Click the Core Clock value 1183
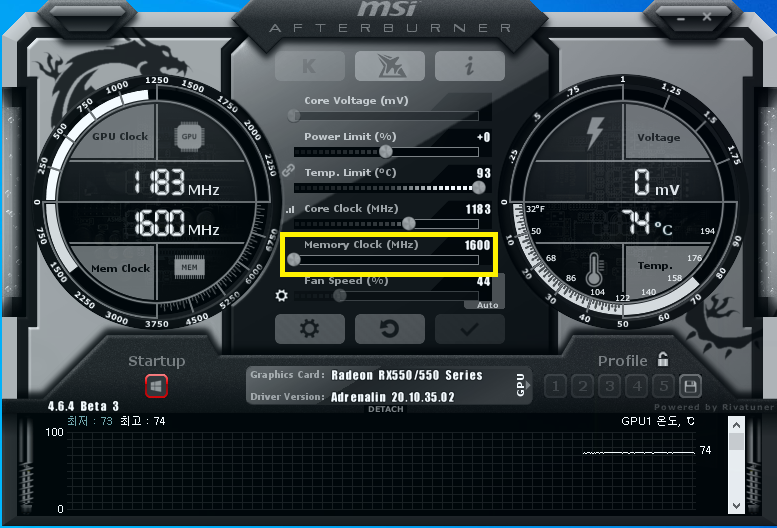The height and width of the screenshot is (528, 777). pos(478,209)
